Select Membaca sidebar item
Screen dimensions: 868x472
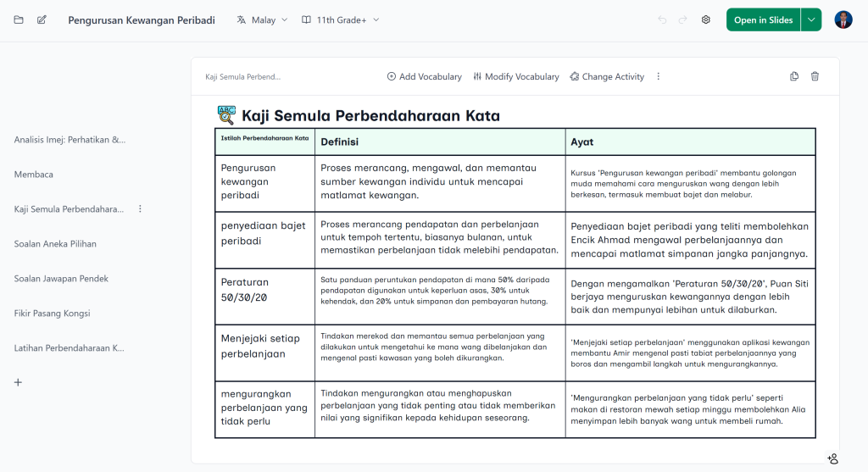pyautogui.click(x=34, y=175)
